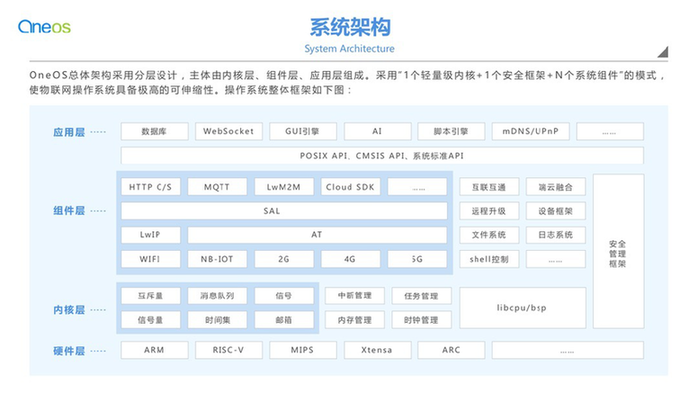The height and width of the screenshot is (393, 698).
Task: Click the 应用层 layer label
Action: (69, 132)
